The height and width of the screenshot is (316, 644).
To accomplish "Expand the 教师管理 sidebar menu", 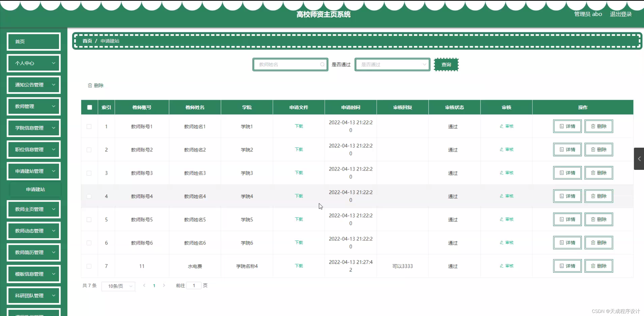I will tap(34, 106).
